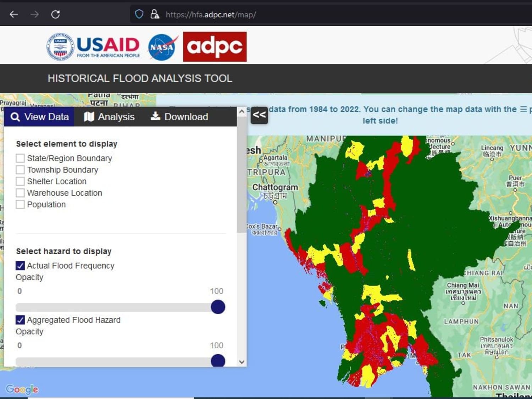Click the NAKHON SAWAN map label

tap(501, 388)
